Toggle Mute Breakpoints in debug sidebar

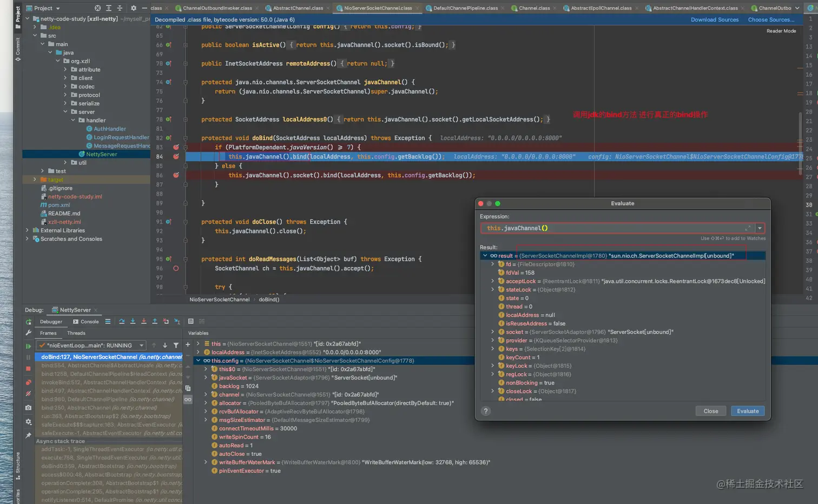(x=29, y=394)
